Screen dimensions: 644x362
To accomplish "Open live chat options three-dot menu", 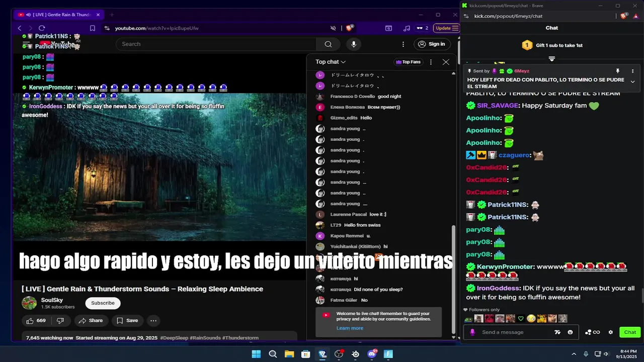I will [431, 62].
